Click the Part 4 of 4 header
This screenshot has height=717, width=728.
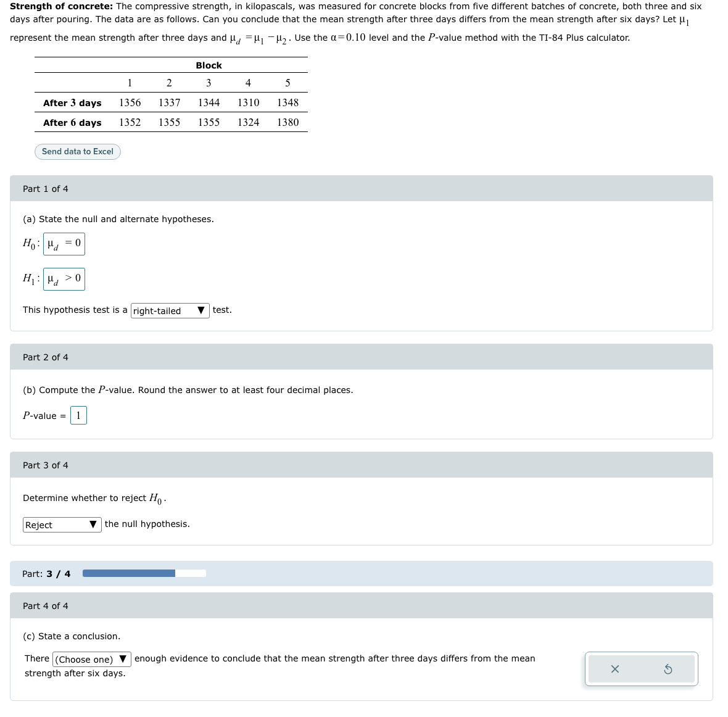coord(46,605)
